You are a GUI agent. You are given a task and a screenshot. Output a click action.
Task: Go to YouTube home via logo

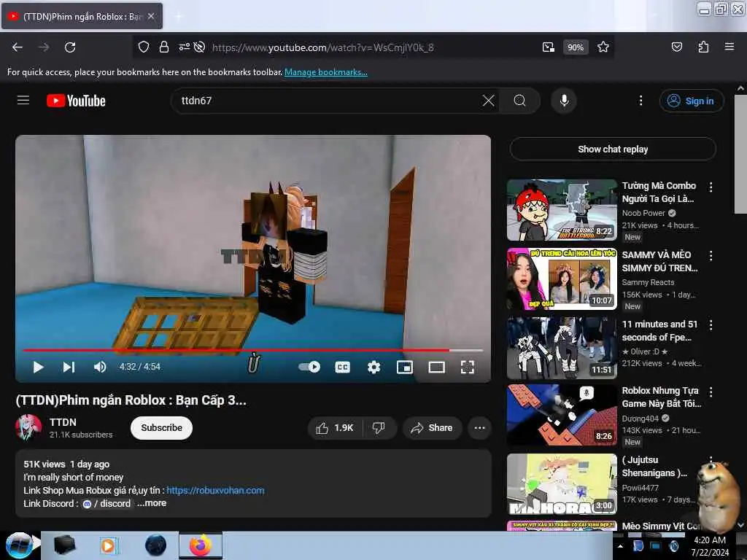[x=76, y=101]
